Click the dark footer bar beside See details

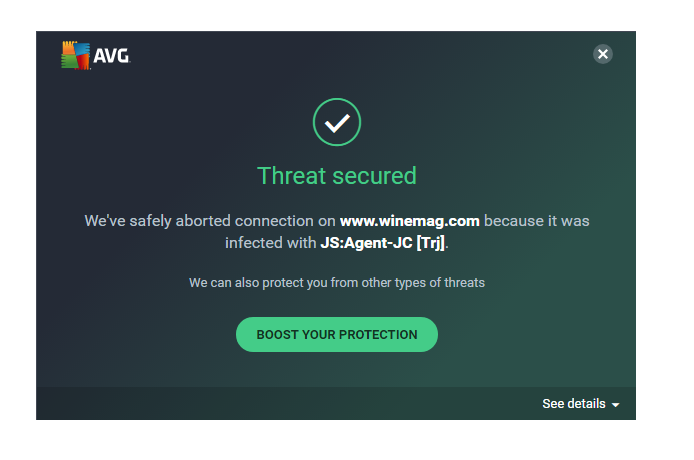pos(288,403)
